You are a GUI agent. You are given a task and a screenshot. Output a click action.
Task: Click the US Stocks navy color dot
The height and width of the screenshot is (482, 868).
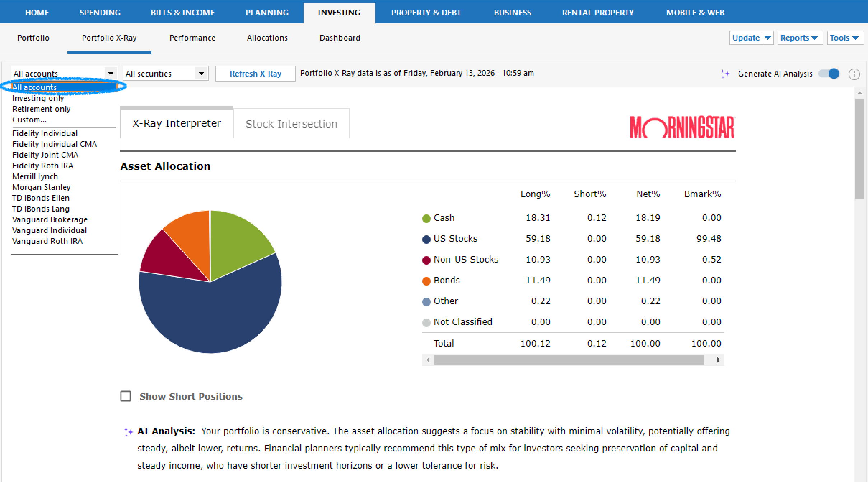[x=426, y=239]
